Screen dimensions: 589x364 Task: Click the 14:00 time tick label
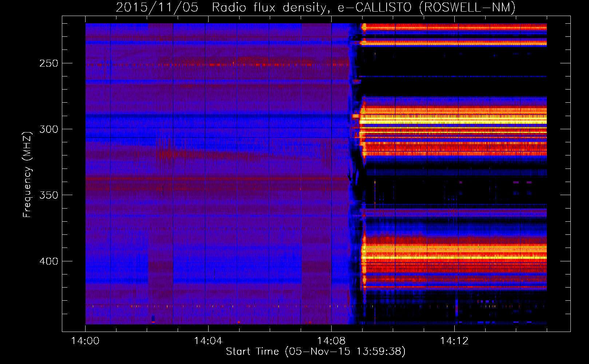click(x=85, y=341)
